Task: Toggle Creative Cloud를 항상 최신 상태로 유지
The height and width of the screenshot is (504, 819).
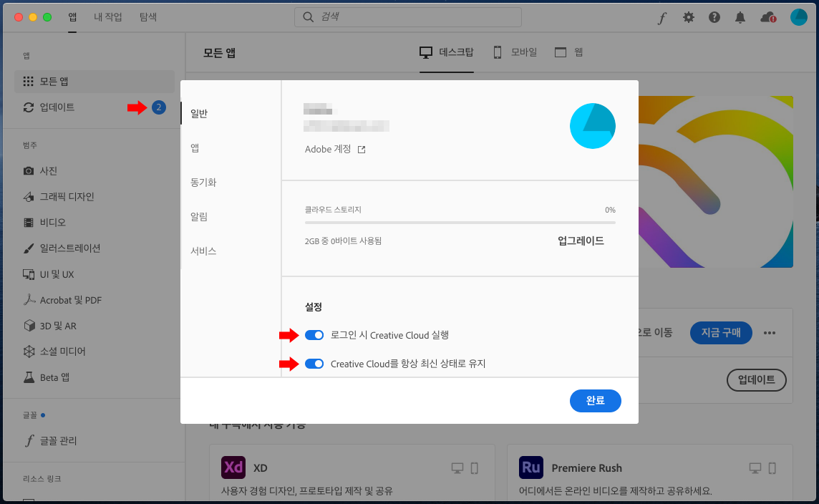Action: [x=314, y=364]
